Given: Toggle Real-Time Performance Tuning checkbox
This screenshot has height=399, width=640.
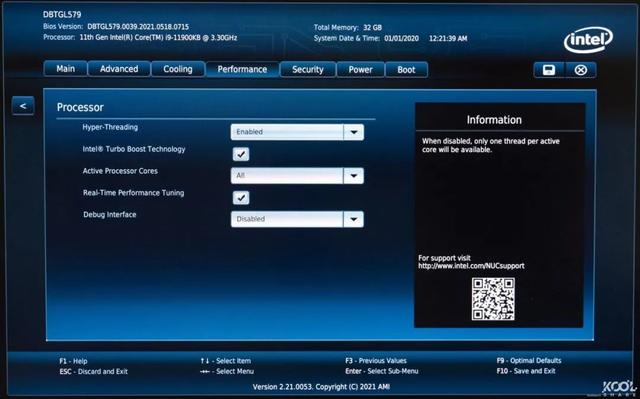Looking at the screenshot, I should coord(241,198).
